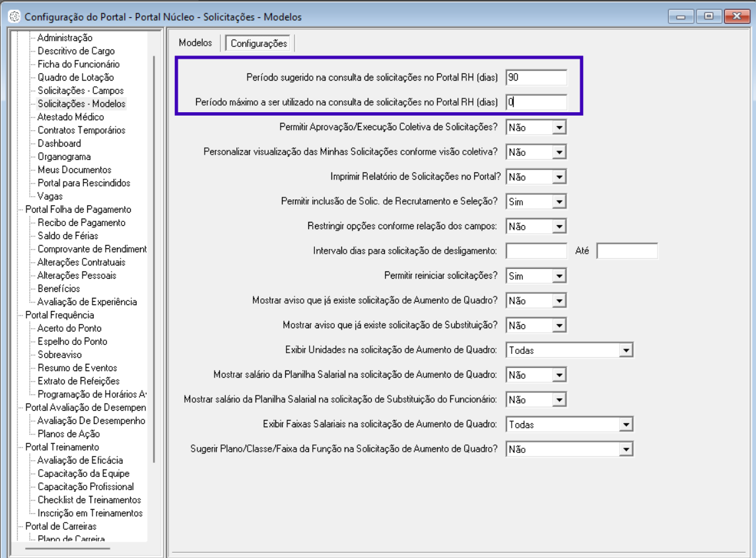Select the Configurações tab
This screenshot has width=756, height=558.
258,44
